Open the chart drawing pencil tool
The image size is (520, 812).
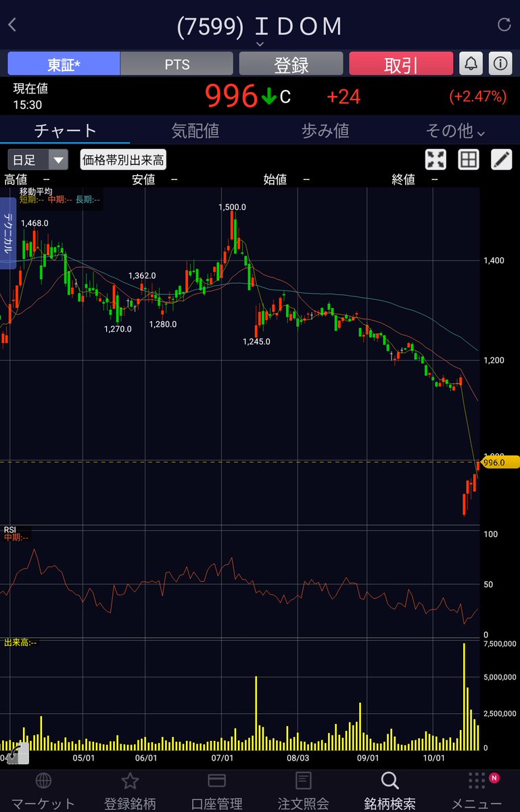501,160
